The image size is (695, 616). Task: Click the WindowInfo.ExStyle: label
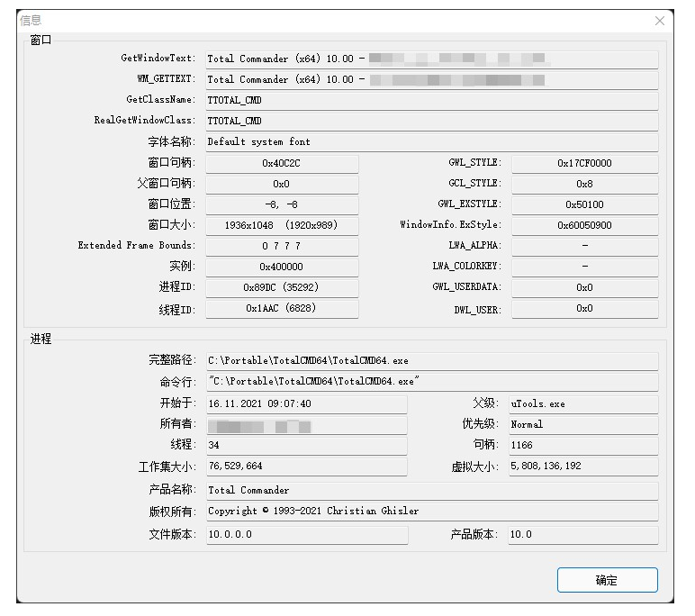coord(450,224)
